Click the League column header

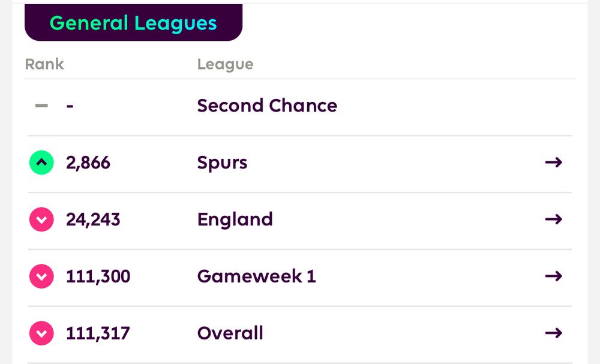pyautogui.click(x=225, y=64)
